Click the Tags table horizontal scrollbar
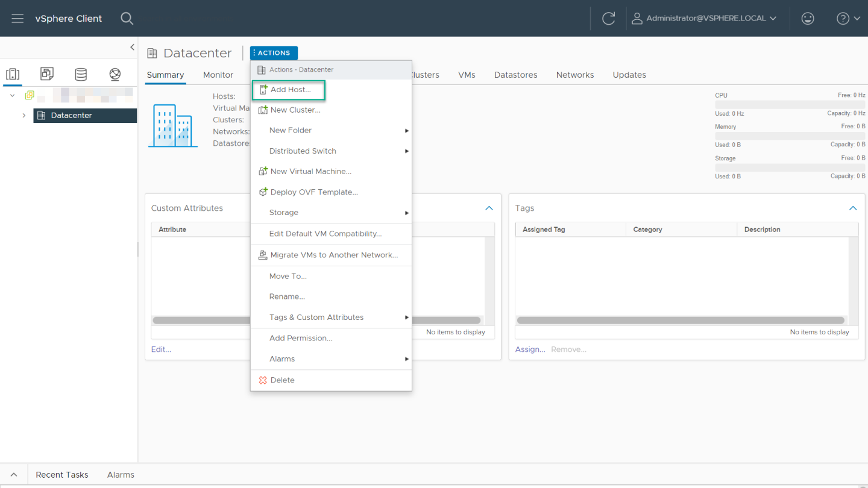Image resolution: width=868 pixels, height=488 pixels. pyautogui.click(x=681, y=321)
